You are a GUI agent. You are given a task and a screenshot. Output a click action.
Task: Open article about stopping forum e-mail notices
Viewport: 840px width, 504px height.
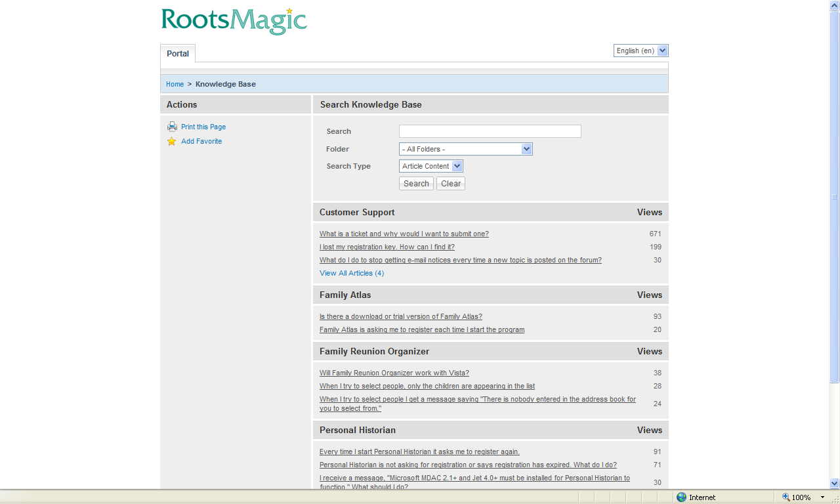(x=461, y=260)
